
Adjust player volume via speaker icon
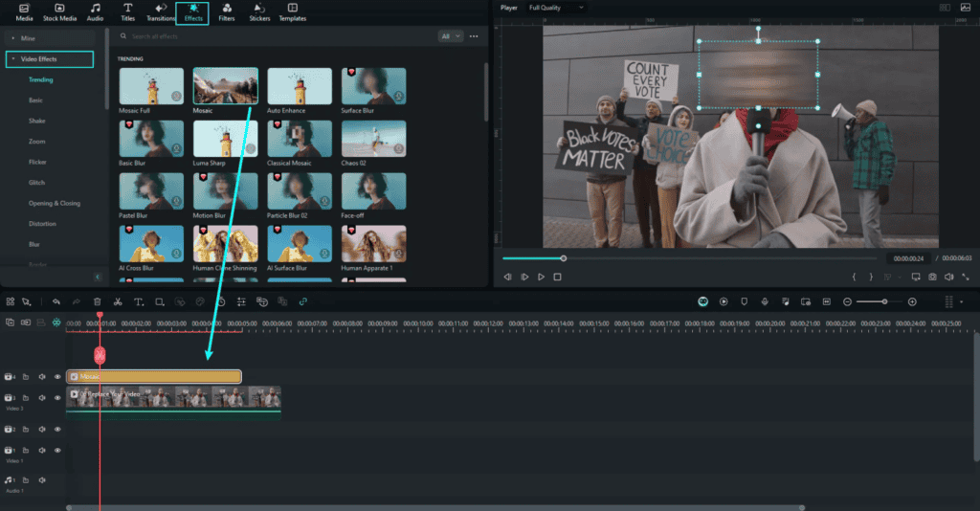[x=948, y=277]
